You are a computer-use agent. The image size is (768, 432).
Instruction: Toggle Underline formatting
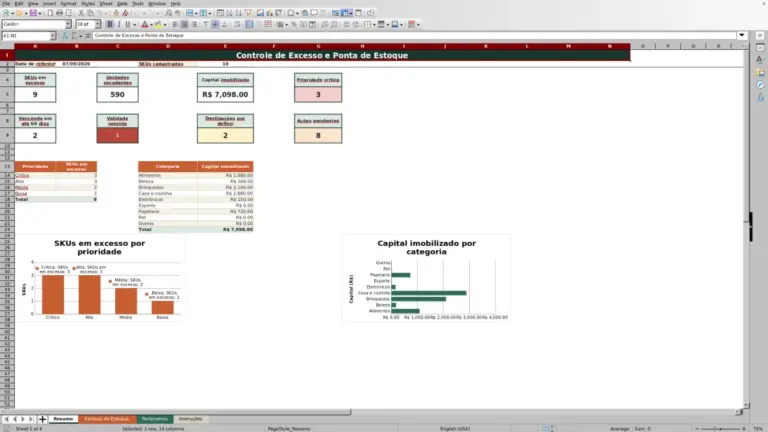(x=127, y=24)
